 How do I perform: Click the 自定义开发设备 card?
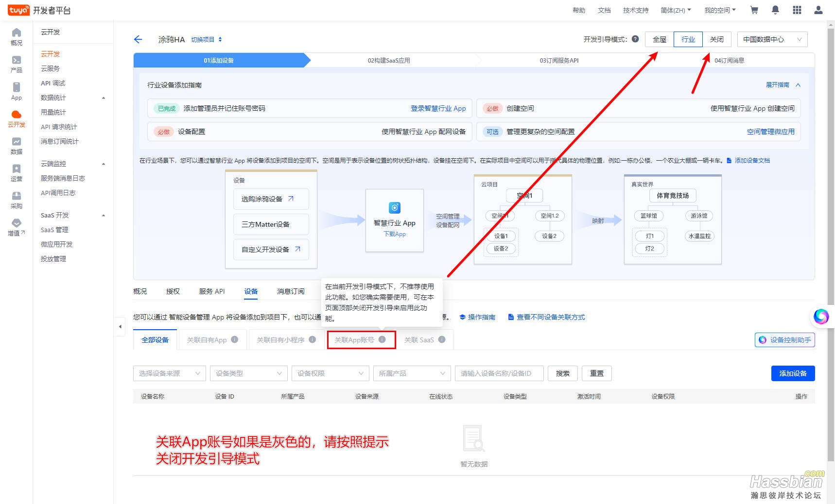(271, 250)
